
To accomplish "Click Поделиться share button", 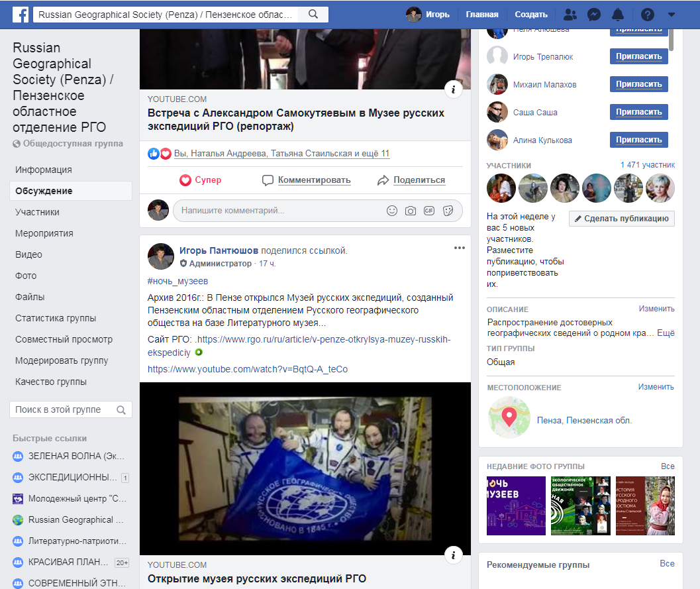I will pyautogui.click(x=411, y=180).
